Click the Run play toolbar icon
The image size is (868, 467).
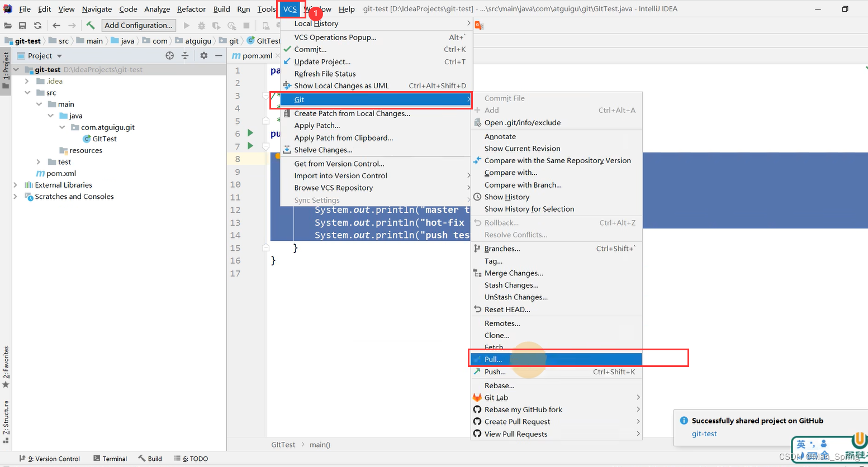click(187, 25)
